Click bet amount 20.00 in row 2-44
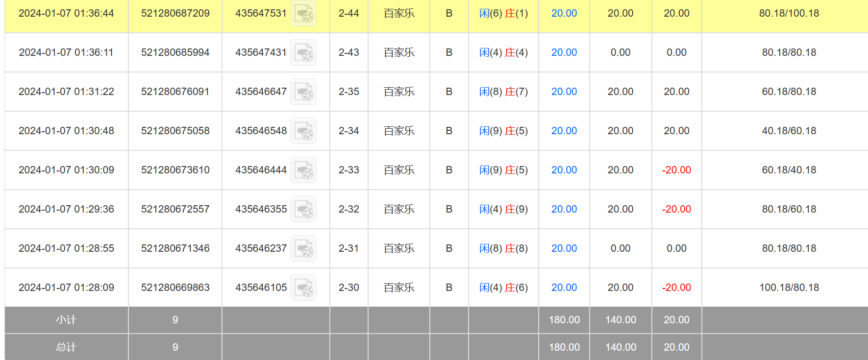The height and width of the screenshot is (360, 868). click(x=564, y=13)
